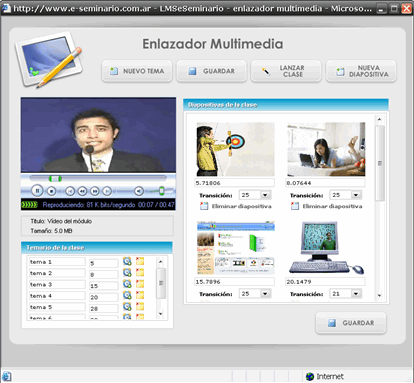This screenshot has height=383, width=414.
Task: Click the rewind player button
Action: [82, 191]
